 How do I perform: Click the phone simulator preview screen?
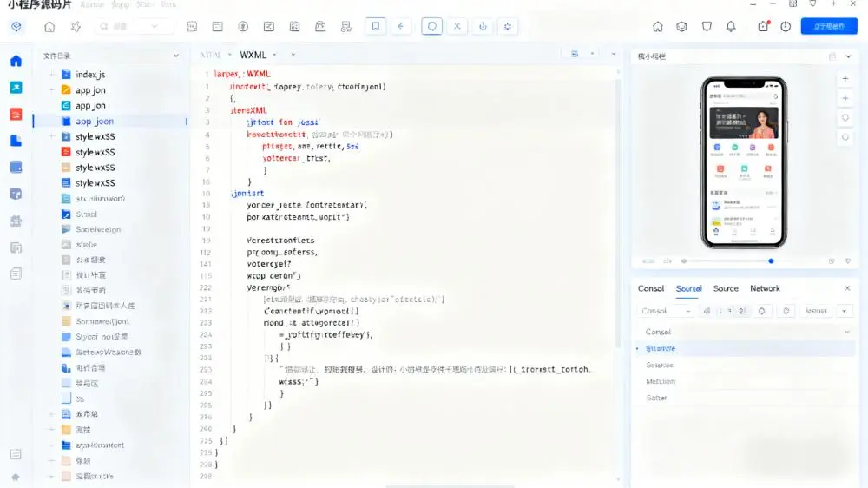(x=744, y=162)
